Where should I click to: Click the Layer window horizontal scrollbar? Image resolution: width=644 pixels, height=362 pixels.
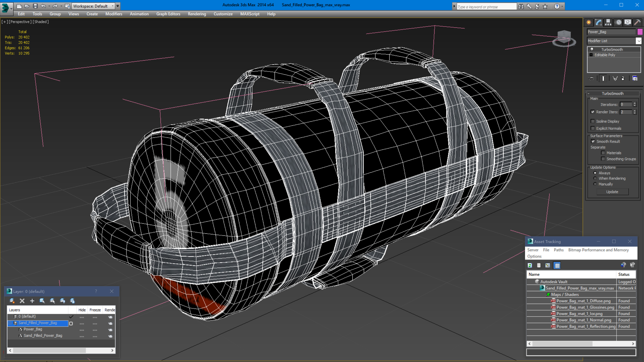pyautogui.click(x=61, y=350)
